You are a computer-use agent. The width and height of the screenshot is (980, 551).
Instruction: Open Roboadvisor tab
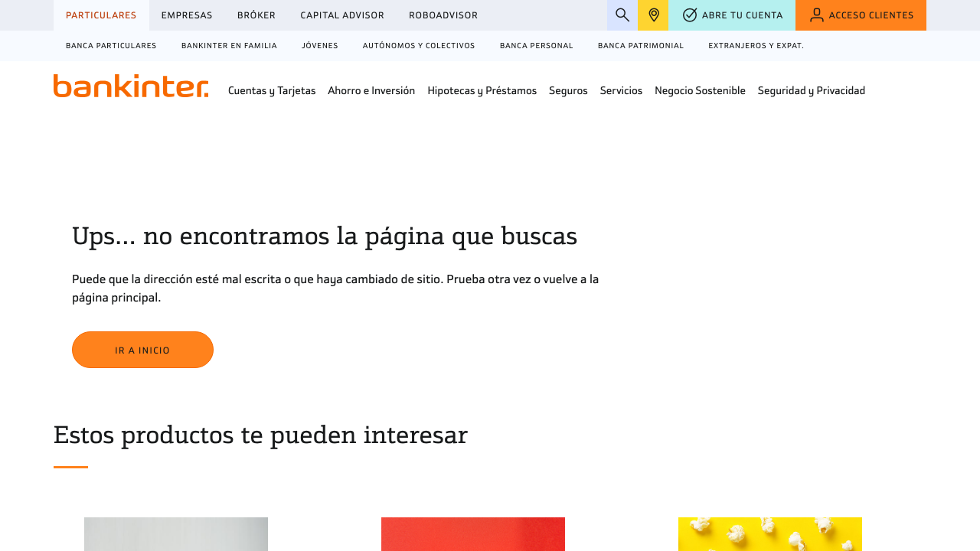[x=443, y=15]
